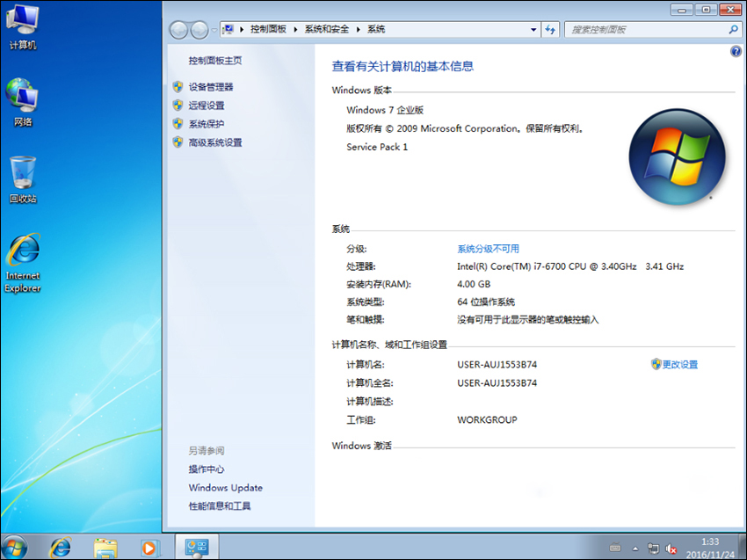Click the Start orb on the taskbar
The width and height of the screenshot is (747, 560).
click(x=14, y=546)
